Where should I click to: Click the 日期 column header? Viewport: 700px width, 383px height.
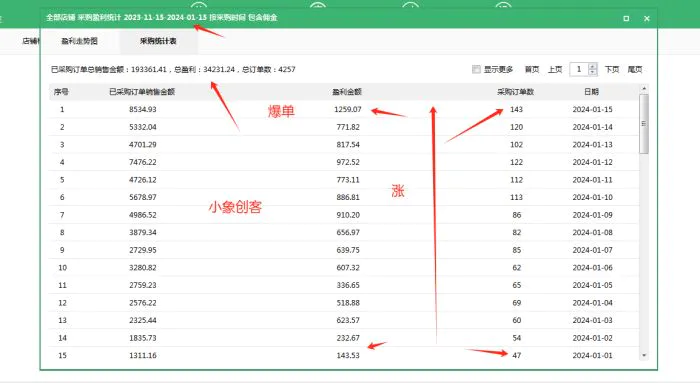(592, 92)
